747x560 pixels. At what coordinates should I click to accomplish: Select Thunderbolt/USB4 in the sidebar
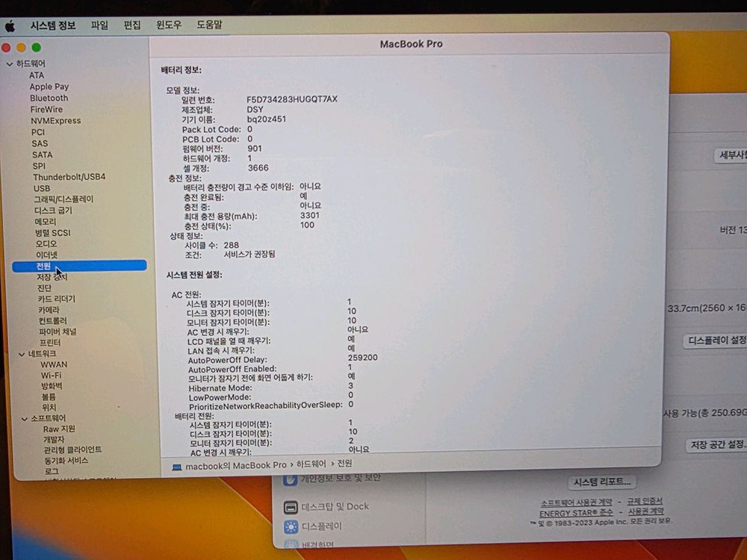69,177
